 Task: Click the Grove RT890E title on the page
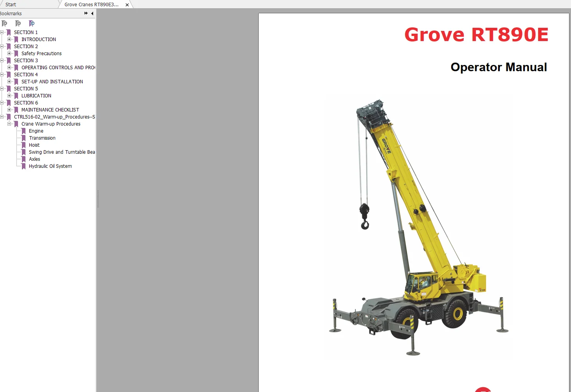[476, 34]
